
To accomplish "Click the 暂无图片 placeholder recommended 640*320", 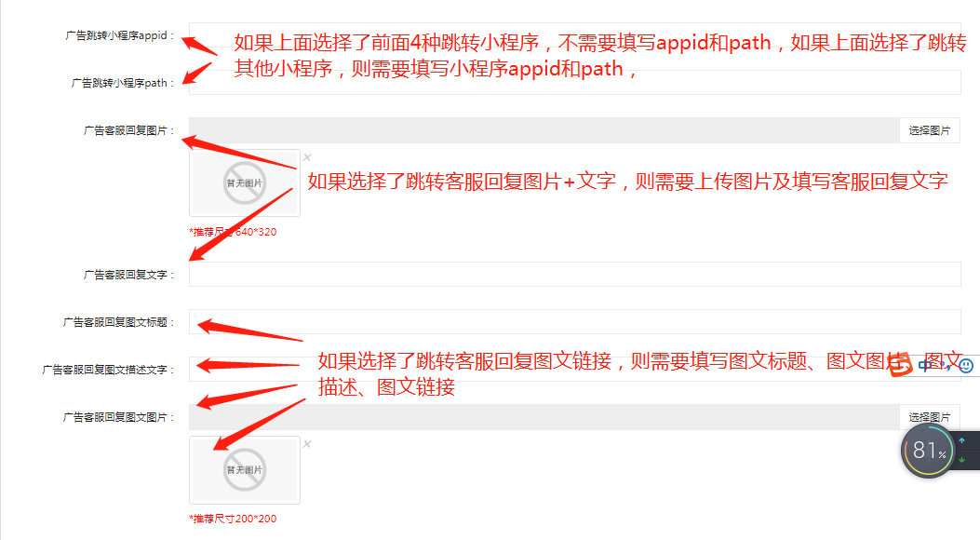I will (x=245, y=183).
